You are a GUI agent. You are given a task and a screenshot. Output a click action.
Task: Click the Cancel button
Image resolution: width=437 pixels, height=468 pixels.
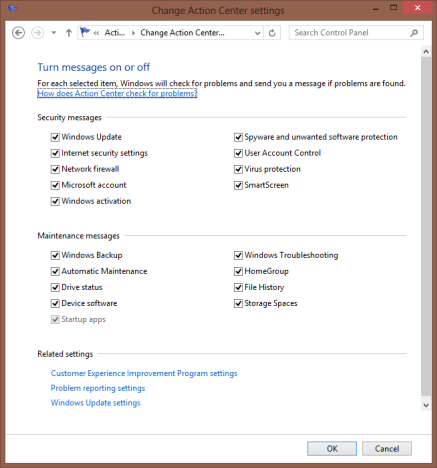387,449
